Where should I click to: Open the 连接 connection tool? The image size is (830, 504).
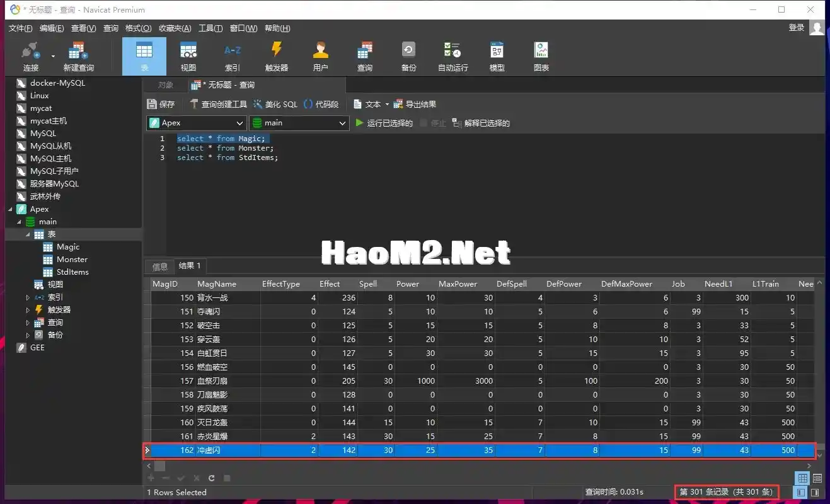[x=31, y=57]
